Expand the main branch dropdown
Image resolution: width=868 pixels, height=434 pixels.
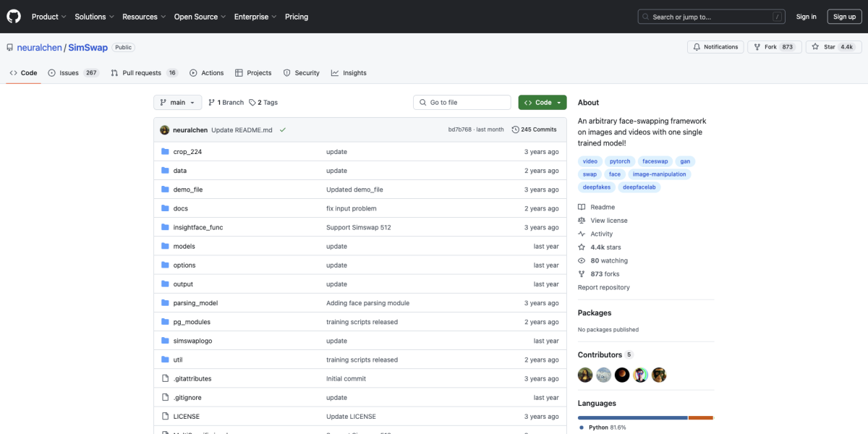[x=177, y=103]
